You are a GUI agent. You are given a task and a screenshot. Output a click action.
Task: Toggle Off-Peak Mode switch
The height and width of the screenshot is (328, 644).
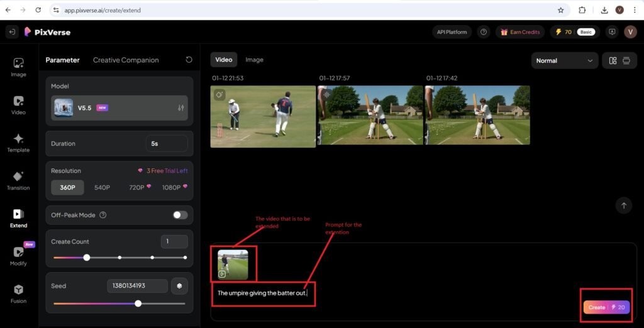(x=180, y=215)
